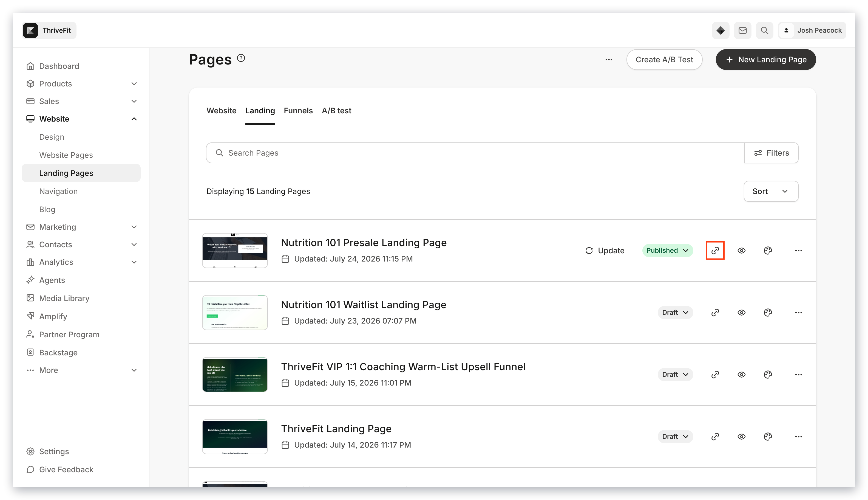
Task: Click the New Landing Page button
Action: 765,60
